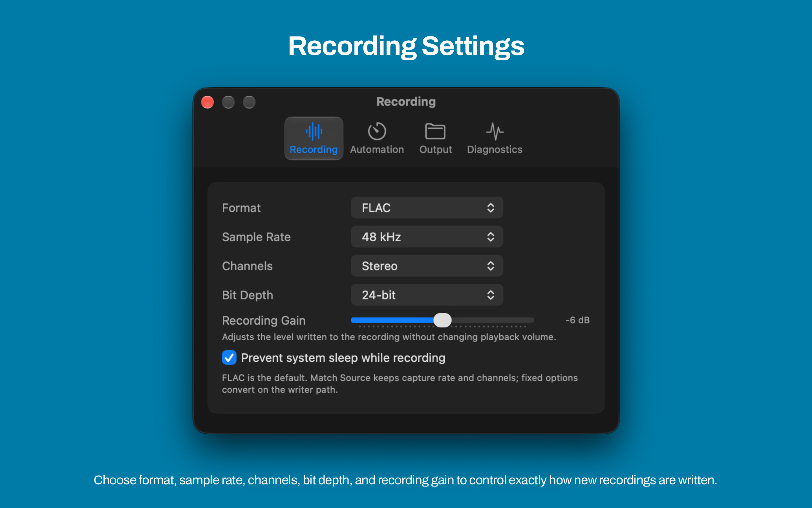Click the Recording window title text
The height and width of the screenshot is (508, 812).
[406, 102]
